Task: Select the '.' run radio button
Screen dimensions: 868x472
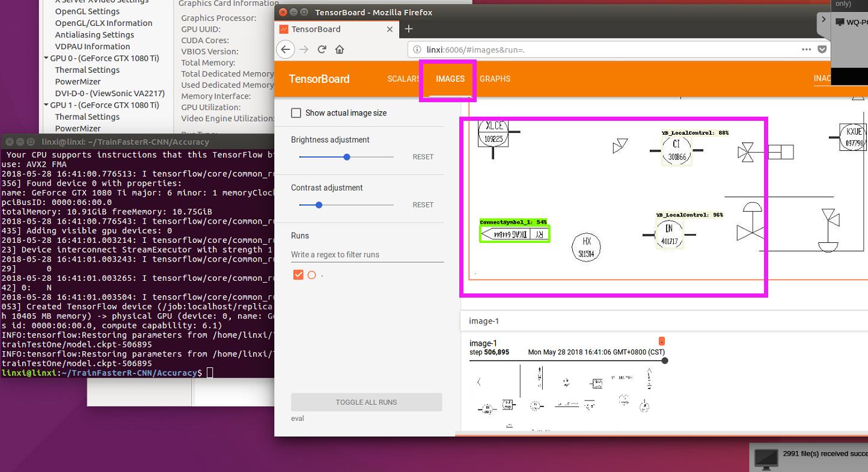Action: pos(311,275)
